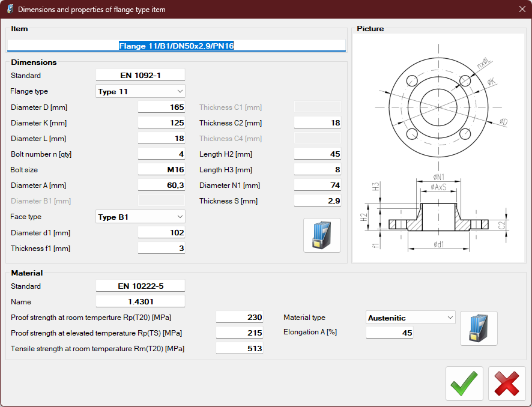Expand the Flange type dropdown
The image size is (532, 407).
click(141, 91)
